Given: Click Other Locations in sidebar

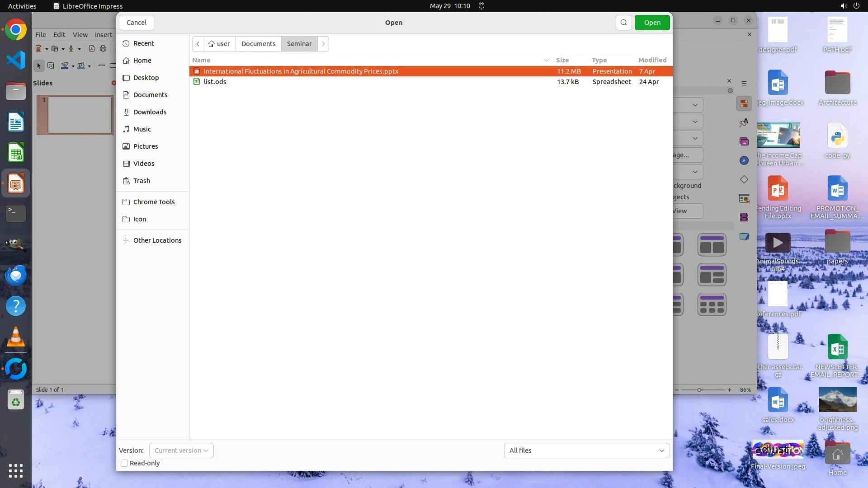Looking at the screenshot, I should pos(157,240).
